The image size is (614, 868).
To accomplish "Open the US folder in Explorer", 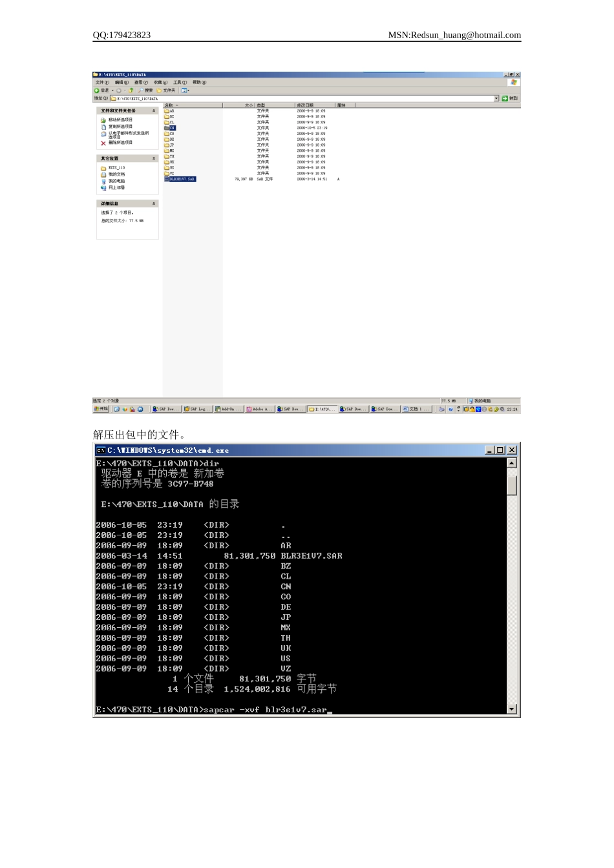I will (x=169, y=167).
